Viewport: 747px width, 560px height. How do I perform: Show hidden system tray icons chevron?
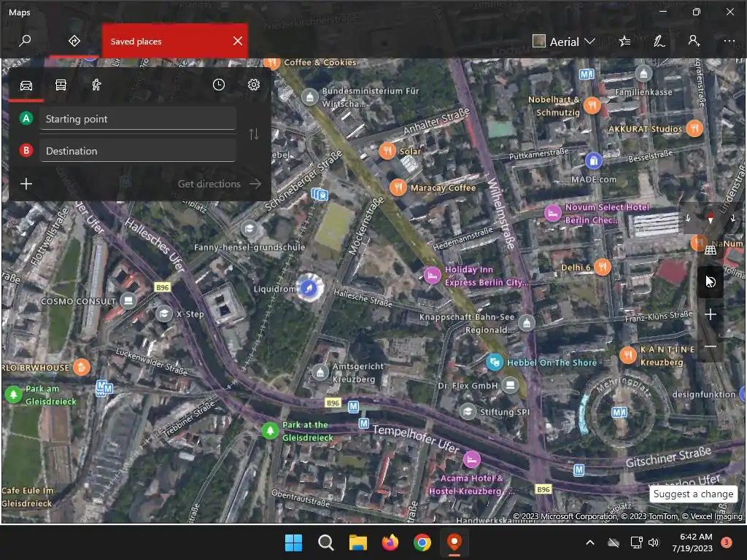pyautogui.click(x=589, y=542)
